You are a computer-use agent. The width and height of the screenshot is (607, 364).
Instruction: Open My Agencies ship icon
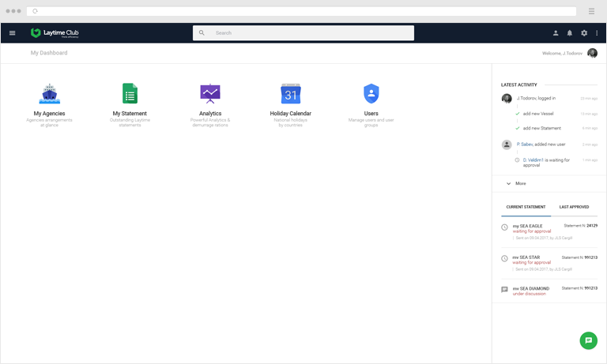[50, 94]
